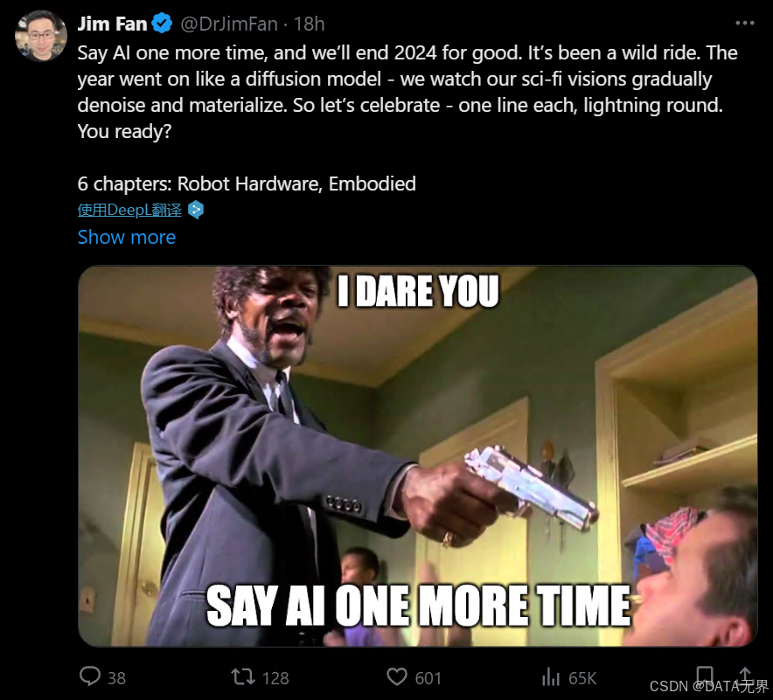Open view analytics bar chart icon
This screenshot has height=700, width=773.
tap(551, 677)
